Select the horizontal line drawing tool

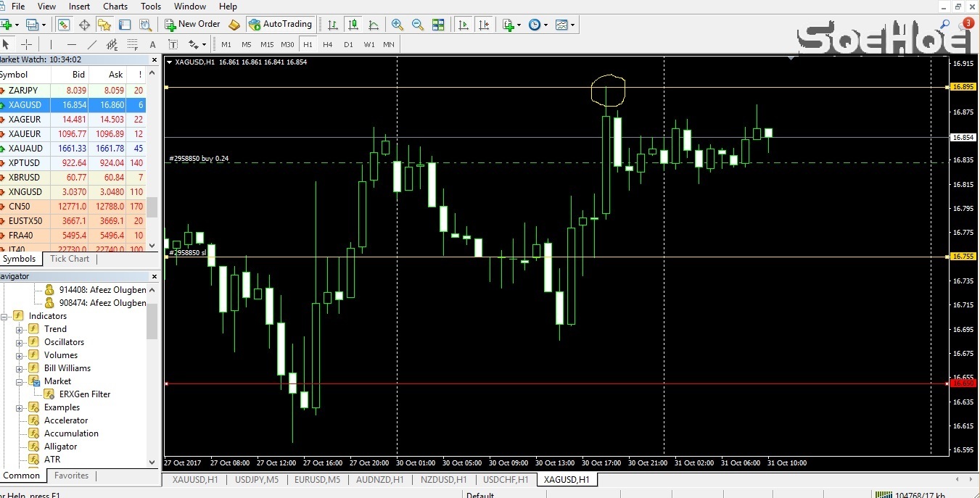click(x=71, y=45)
